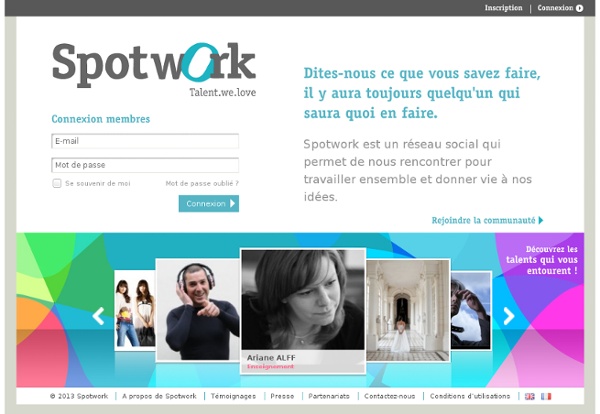Focus the E-mail input field

pyautogui.click(x=145, y=141)
